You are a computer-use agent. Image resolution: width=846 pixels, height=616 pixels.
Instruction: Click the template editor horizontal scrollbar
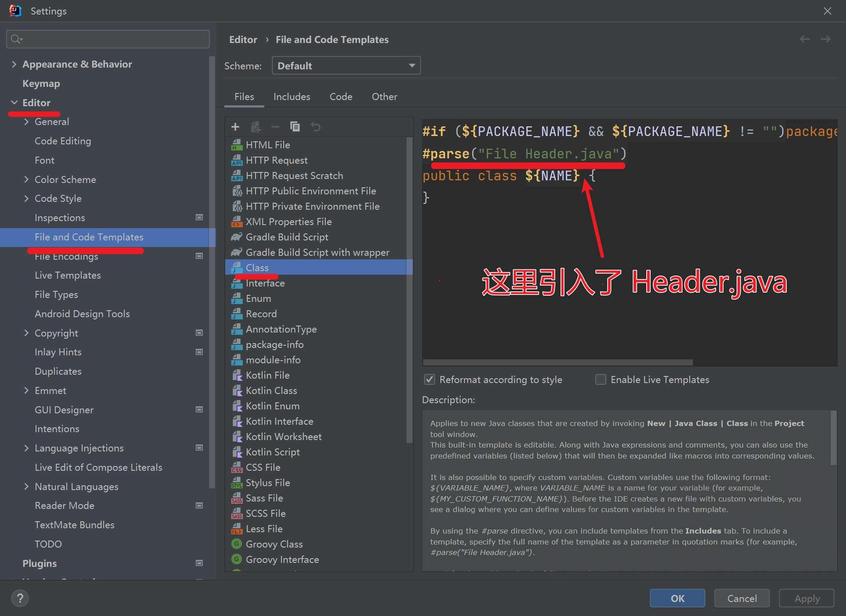tap(558, 362)
